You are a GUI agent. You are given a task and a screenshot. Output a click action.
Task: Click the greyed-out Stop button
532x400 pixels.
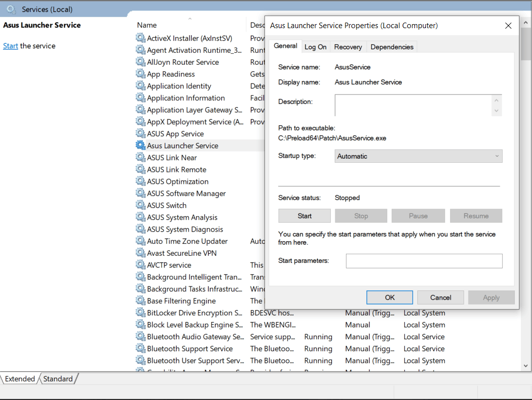point(361,216)
